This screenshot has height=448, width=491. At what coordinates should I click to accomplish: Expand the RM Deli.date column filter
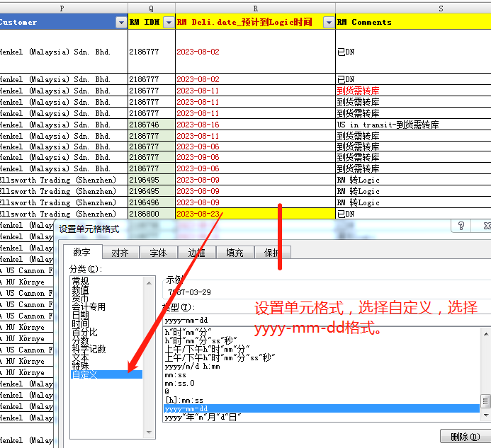[x=328, y=23]
